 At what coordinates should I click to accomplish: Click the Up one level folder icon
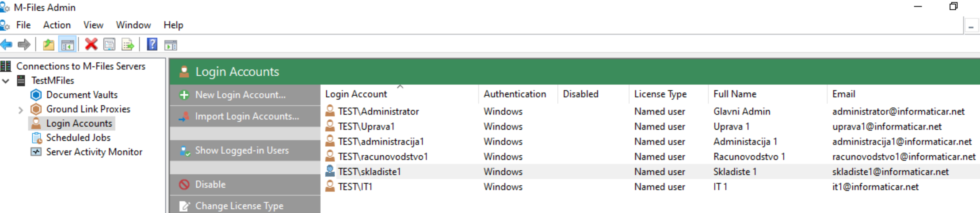tap(49, 45)
